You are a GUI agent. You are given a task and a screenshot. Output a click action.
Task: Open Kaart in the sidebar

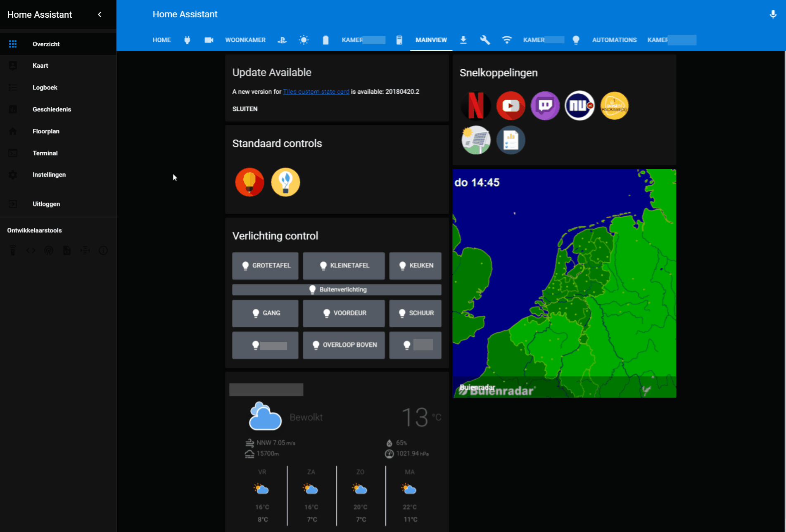tap(58, 66)
